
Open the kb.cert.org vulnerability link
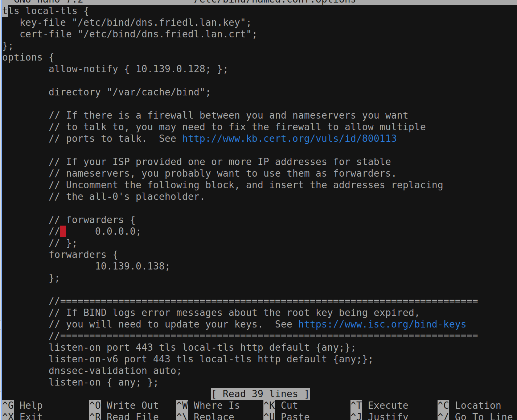click(289, 139)
